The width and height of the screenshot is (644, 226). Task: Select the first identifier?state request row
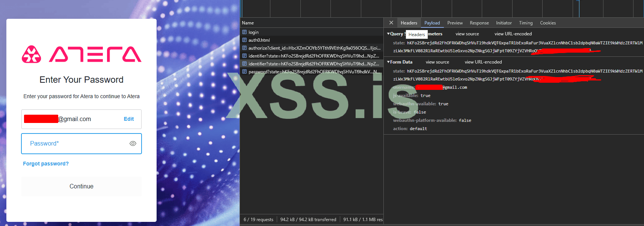coord(312,56)
